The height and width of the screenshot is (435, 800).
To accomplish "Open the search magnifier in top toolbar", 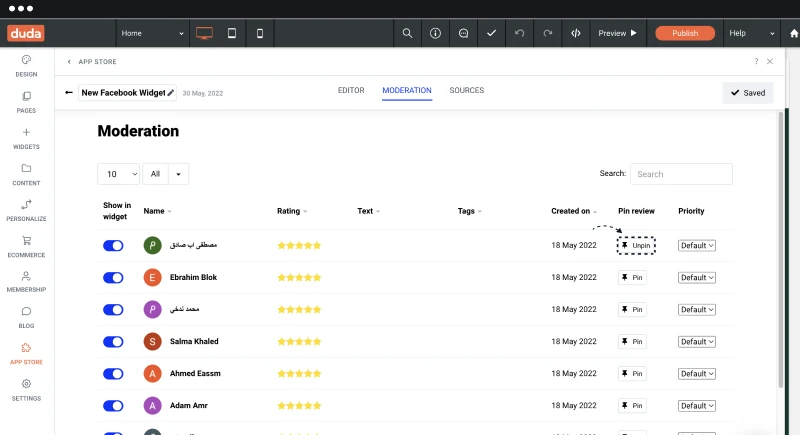I will (x=407, y=33).
